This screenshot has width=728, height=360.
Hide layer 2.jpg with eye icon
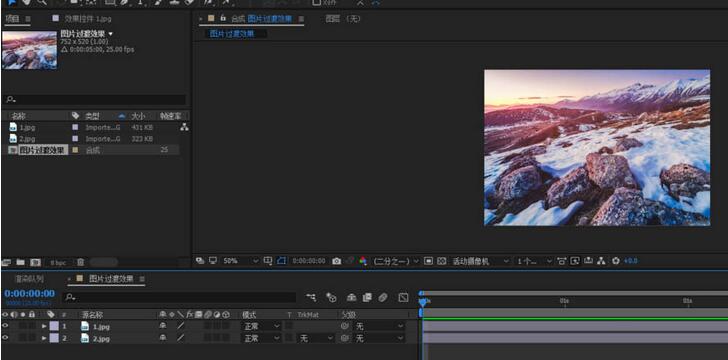(5, 338)
